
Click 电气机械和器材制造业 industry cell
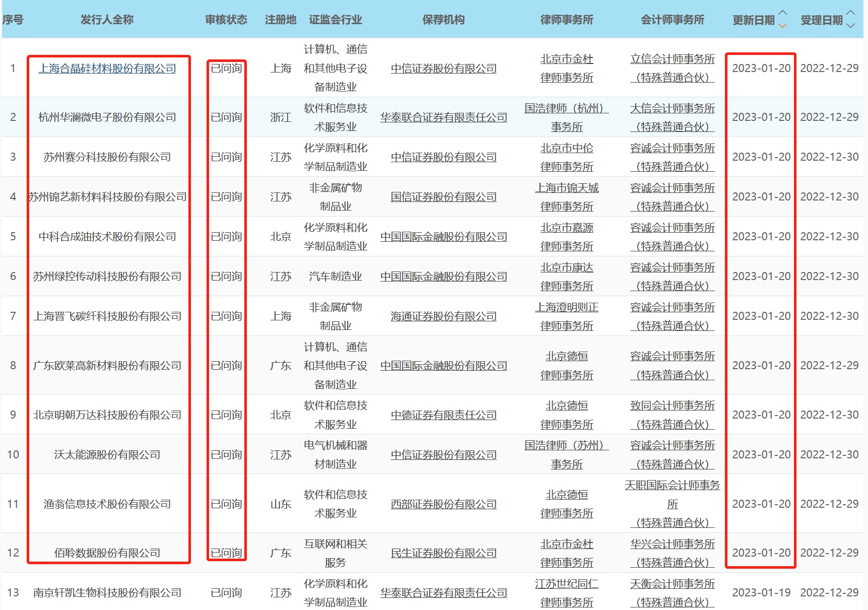click(x=336, y=455)
